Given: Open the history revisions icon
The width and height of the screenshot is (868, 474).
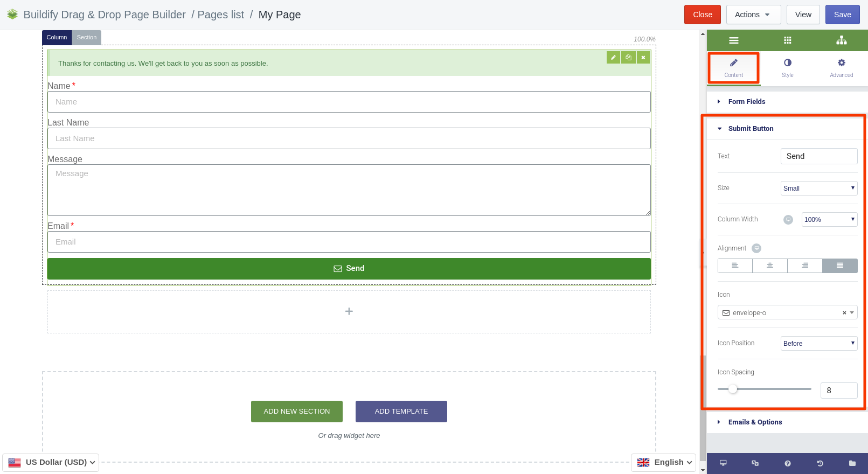Looking at the screenshot, I should point(820,463).
